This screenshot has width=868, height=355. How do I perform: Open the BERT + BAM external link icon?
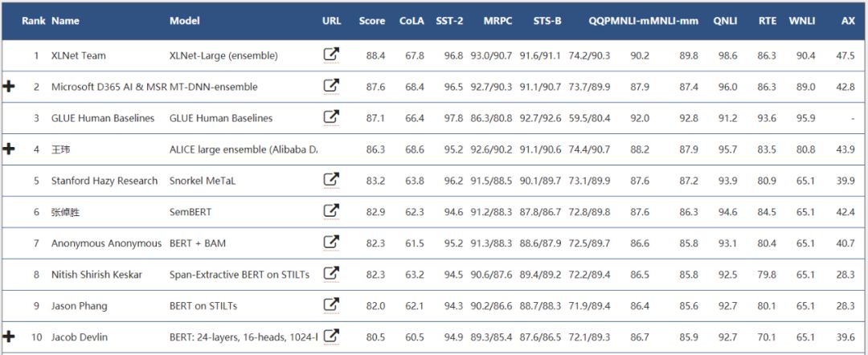pyautogui.click(x=331, y=243)
